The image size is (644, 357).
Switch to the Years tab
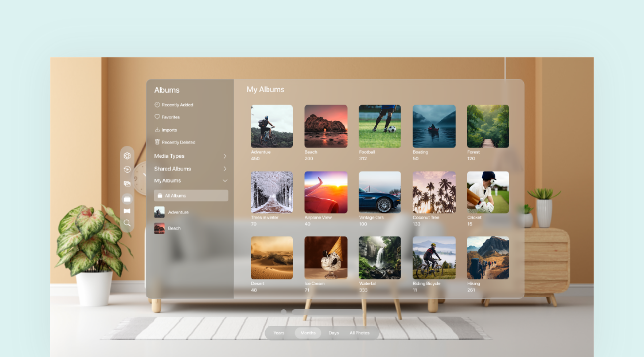tap(279, 333)
